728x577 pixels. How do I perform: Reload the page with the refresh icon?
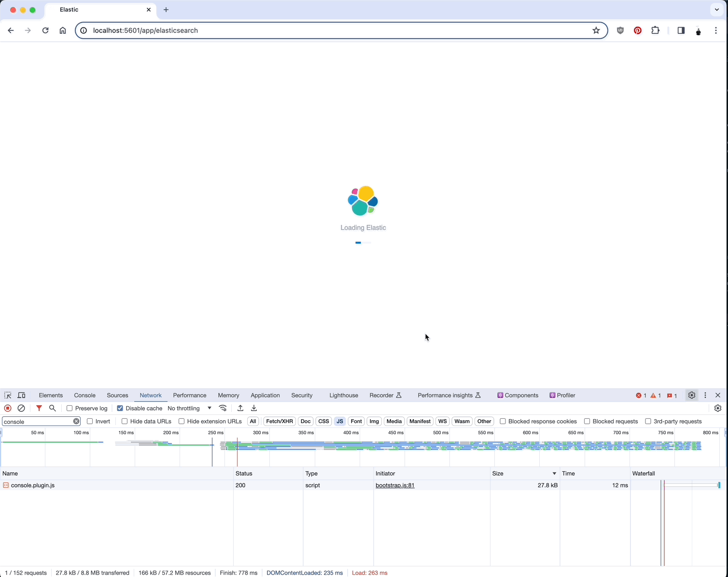pyautogui.click(x=45, y=30)
